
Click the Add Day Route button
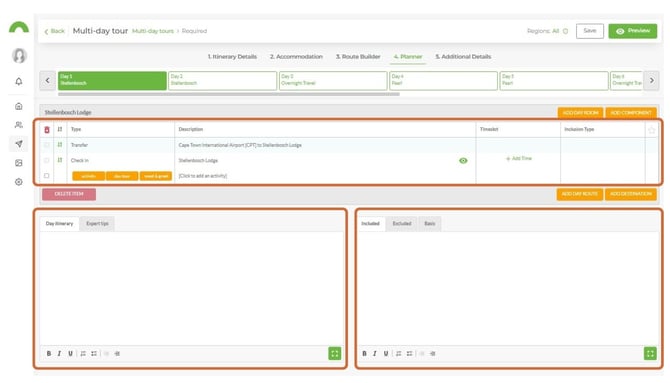(x=579, y=194)
